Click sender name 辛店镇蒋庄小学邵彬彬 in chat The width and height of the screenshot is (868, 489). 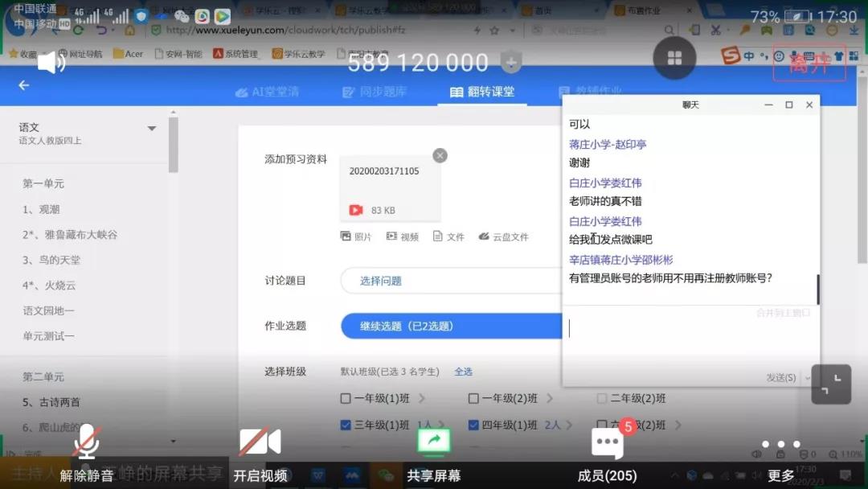tap(621, 260)
